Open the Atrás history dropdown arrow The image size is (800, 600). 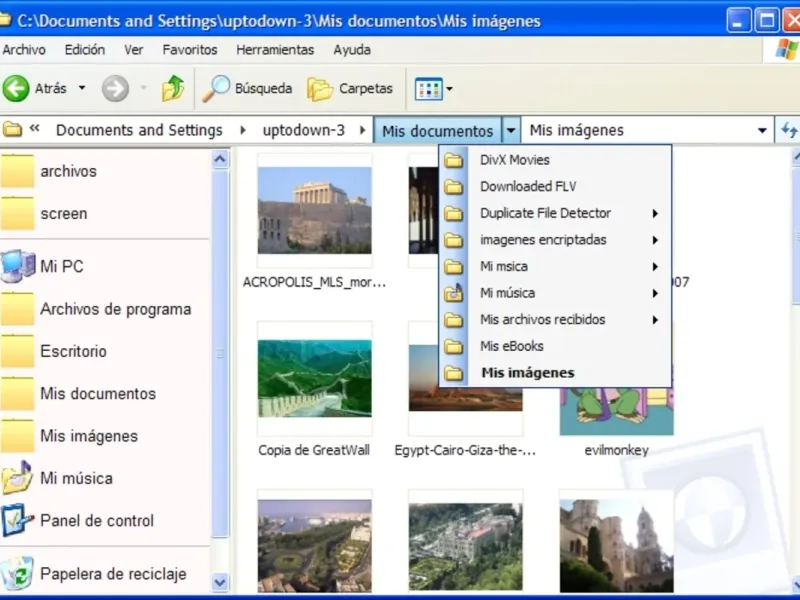click(x=82, y=88)
